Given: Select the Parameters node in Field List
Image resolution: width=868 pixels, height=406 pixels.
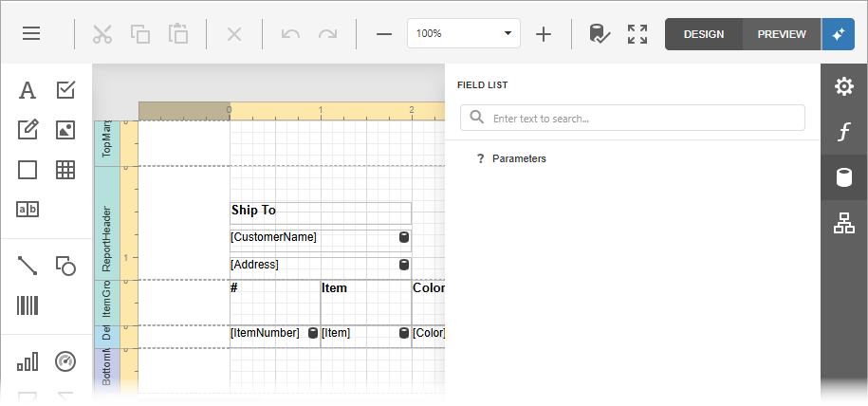Looking at the screenshot, I should [519, 158].
